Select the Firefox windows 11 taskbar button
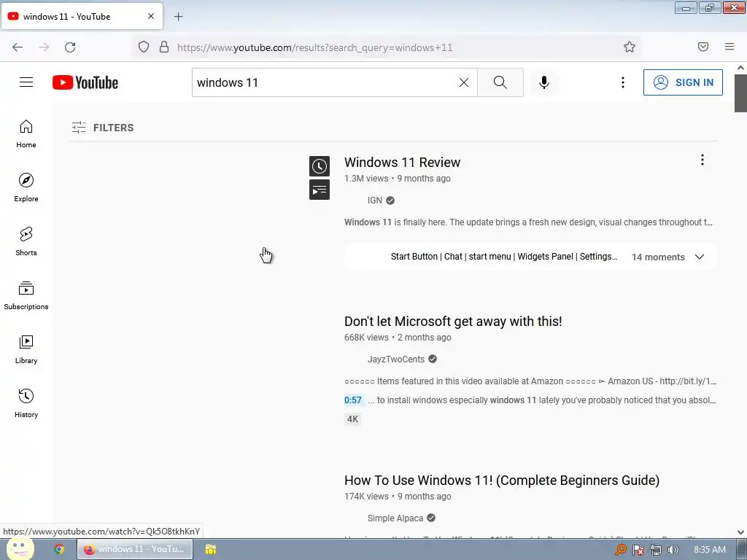This screenshot has height=560, width=747. [x=135, y=549]
